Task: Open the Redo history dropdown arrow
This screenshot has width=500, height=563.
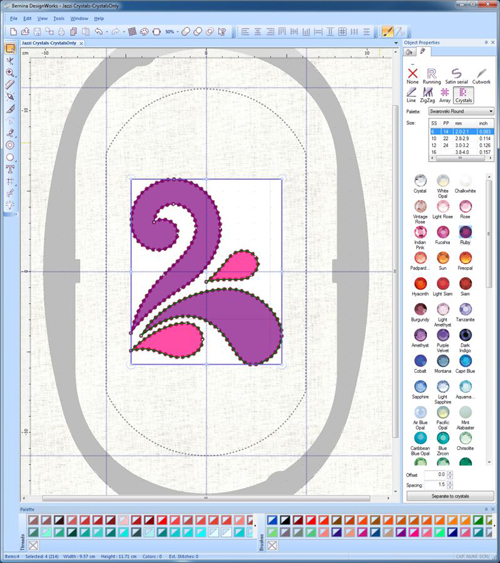Action: click(124, 32)
